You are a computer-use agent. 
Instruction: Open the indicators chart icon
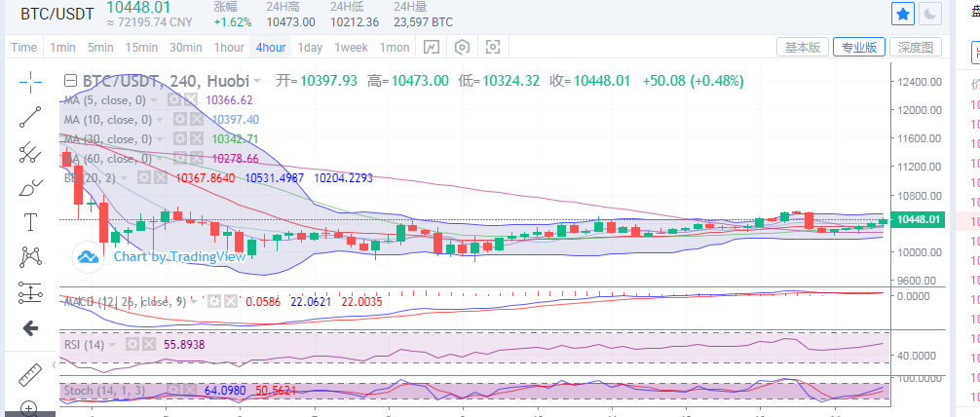click(432, 48)
